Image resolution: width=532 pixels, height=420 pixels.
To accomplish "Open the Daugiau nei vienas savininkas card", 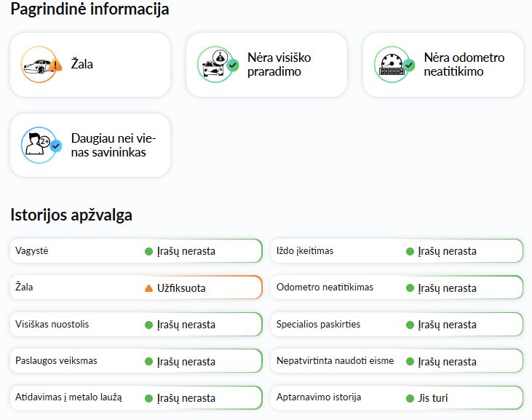I will coord(90,145).
